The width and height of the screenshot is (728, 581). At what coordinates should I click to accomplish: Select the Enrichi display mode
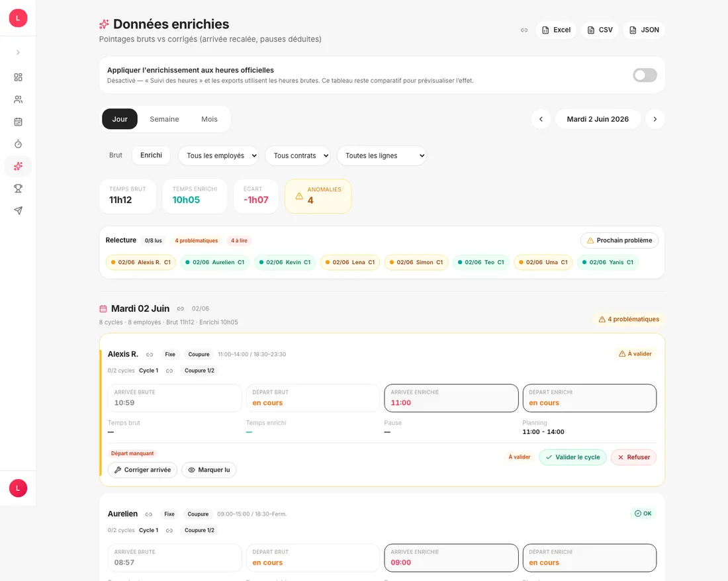click(152, 156)
